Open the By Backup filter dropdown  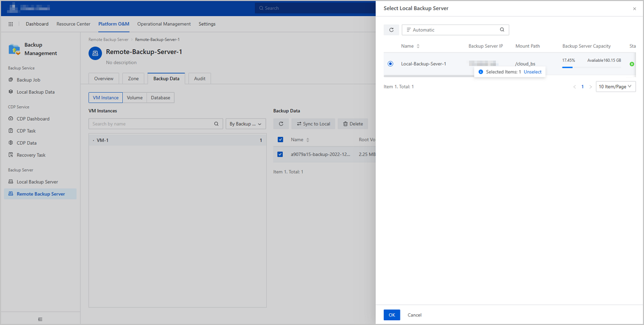click(x=246, y=124)
